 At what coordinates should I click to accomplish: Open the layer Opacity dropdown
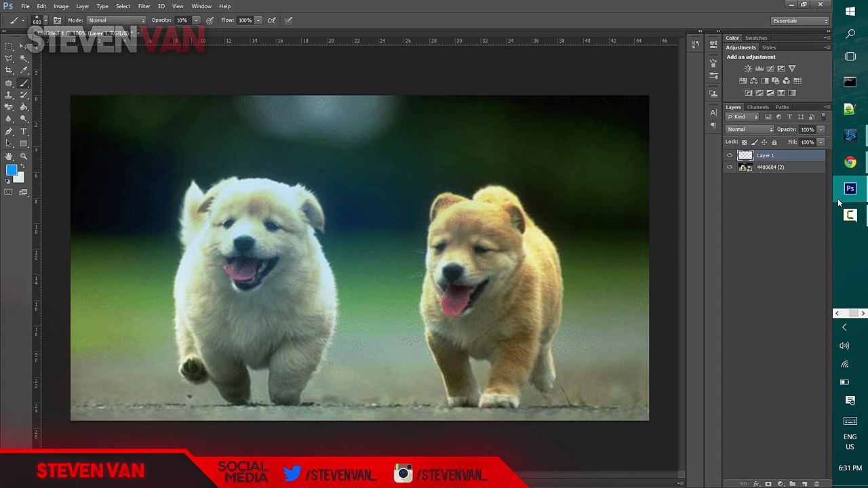pyautogui.click(x=821, y=129)
